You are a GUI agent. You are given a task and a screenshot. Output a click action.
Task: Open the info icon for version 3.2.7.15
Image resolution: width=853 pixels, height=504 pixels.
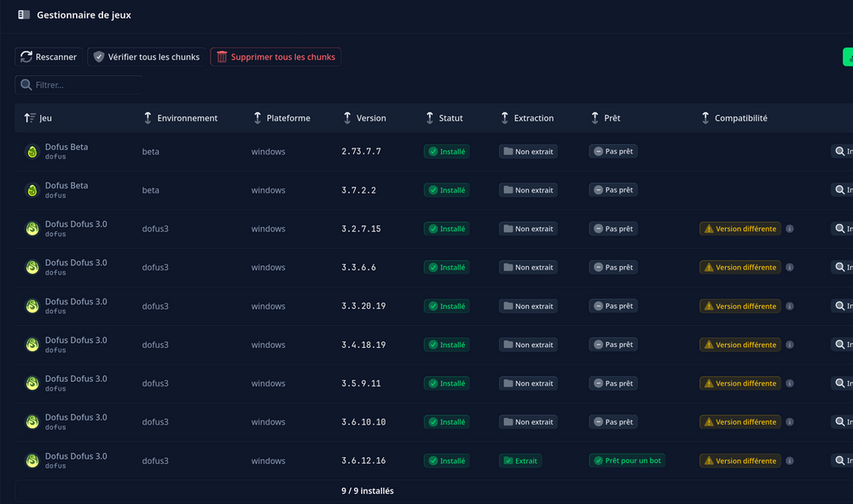coord(789,229)
